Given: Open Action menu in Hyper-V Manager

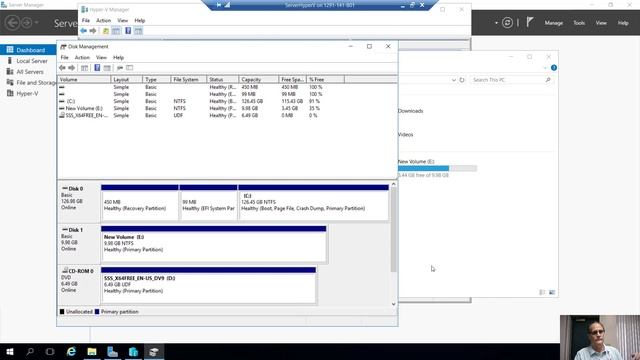Looking at the screenshot, I should [103, 20].
